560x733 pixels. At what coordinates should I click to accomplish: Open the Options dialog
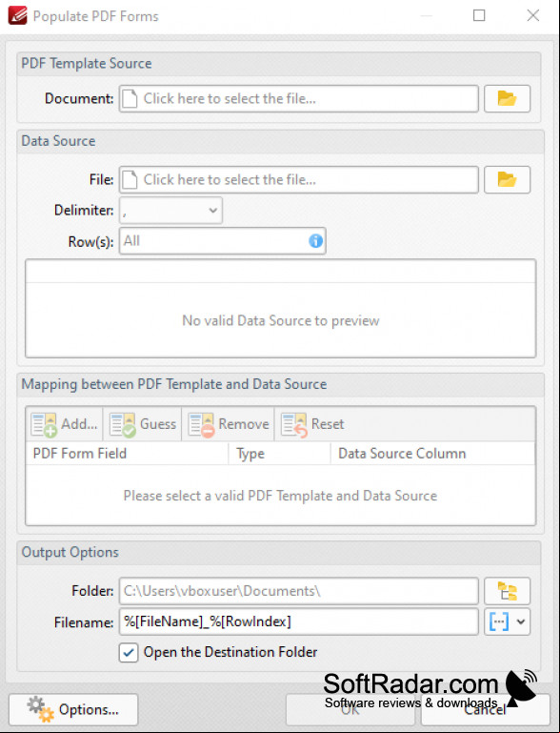[x=73, y=709]
